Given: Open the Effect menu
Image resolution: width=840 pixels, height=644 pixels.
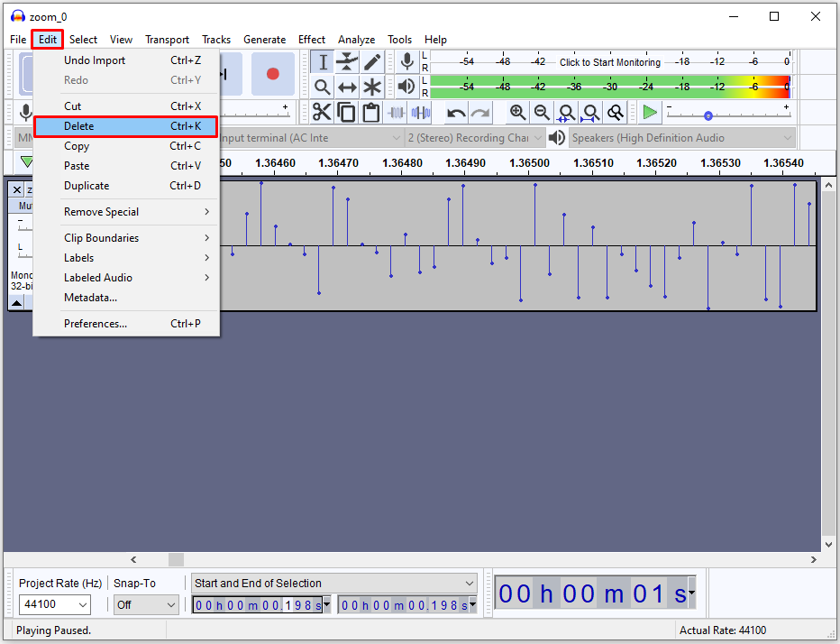Looking at the screenshot, I should (x=312, y=40).
